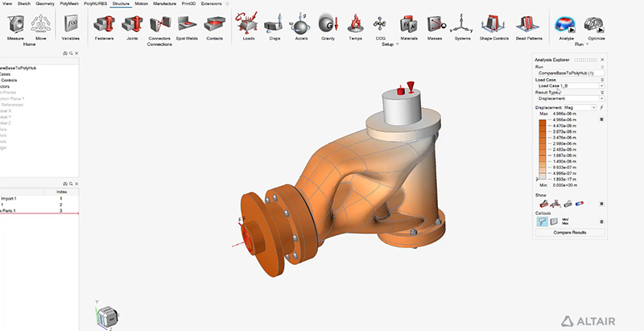Open the Mag displacement component dropdown
644x331 pixels.
point(579,108)
